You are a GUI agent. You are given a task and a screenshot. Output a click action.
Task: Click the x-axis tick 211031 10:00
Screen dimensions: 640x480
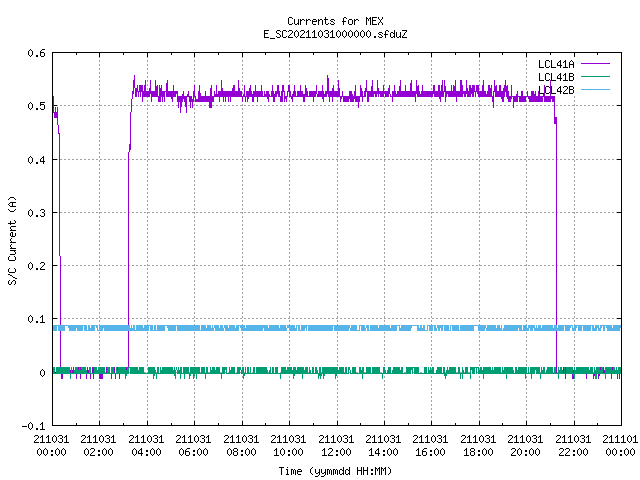point(288,446)
